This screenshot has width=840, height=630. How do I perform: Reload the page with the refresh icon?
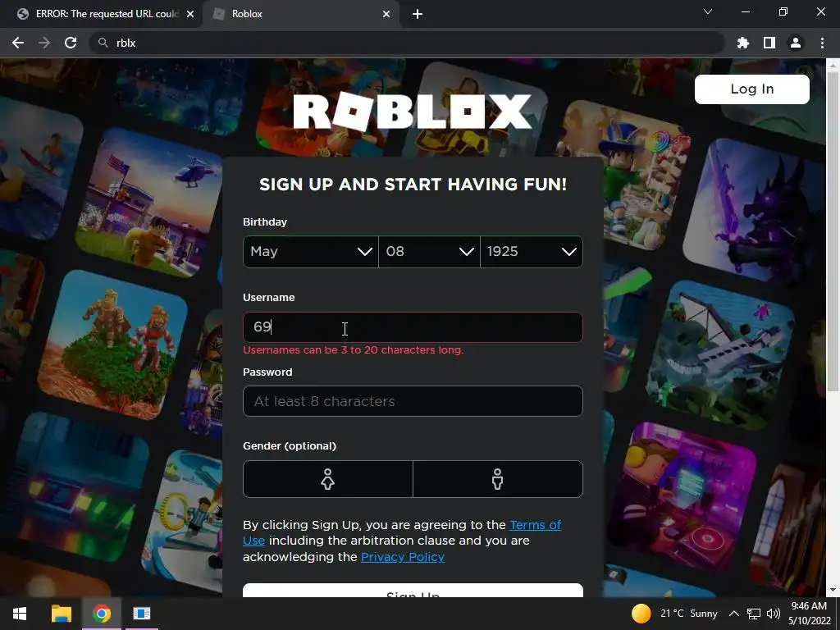pyautogui.click(x=71, y=43)
